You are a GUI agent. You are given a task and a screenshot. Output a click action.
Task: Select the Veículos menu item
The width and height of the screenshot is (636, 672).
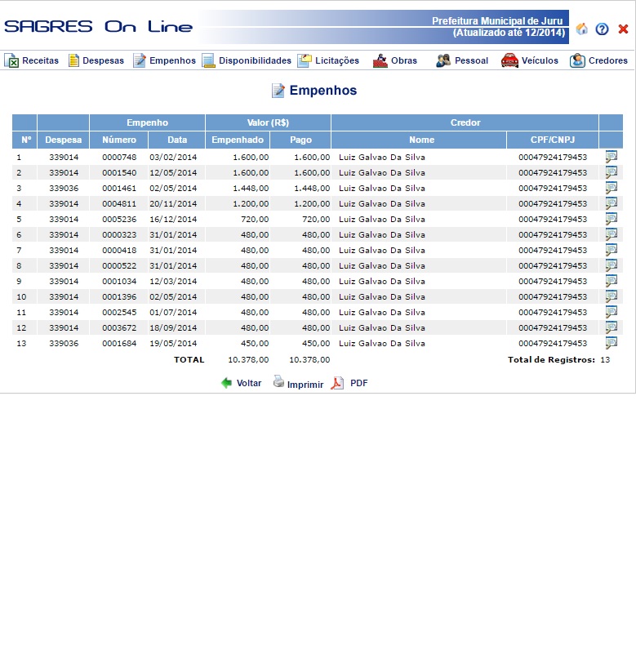tap(530, 60)
